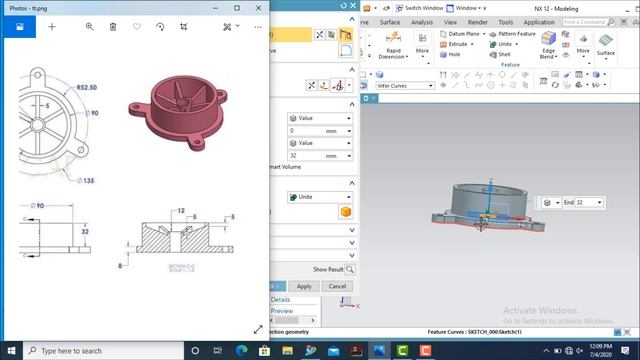Screen dimensions: 640x360
Task: Click the reverse direction icon in Extrude dialog
Action: [312, 85]
